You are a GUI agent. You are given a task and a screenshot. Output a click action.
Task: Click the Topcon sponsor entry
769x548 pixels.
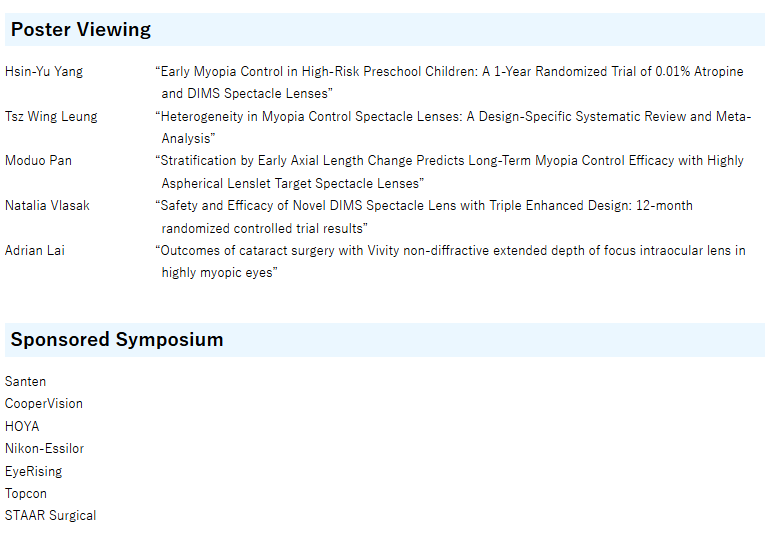pyautogui.click(x=26, y=494)
